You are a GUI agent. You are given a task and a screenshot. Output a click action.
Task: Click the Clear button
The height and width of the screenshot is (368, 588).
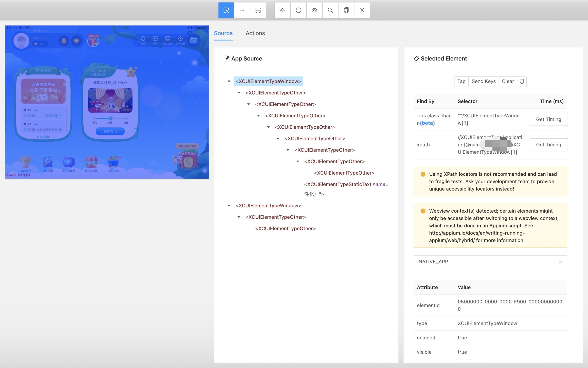(x=508, y=81)
